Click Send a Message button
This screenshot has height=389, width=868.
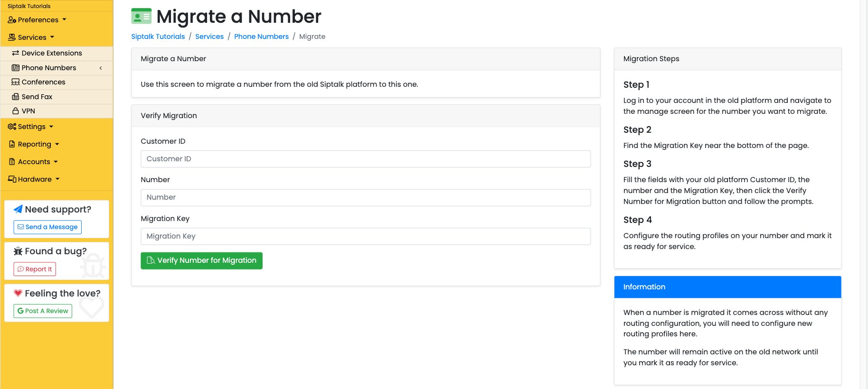click(47, 227)
